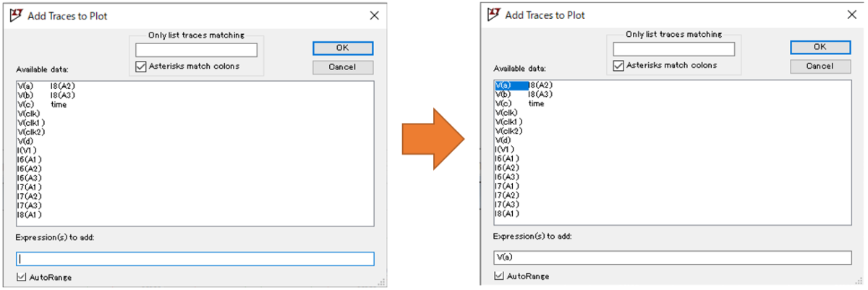Focus the left trace filter text field
This screenshot has height=290, width=868.
point(196,51)
